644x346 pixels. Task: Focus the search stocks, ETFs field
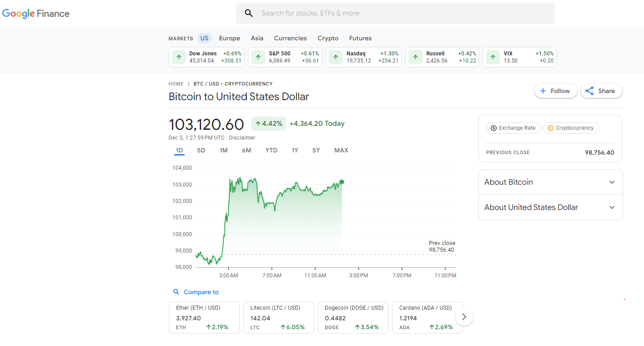click(x=395, y=13)
